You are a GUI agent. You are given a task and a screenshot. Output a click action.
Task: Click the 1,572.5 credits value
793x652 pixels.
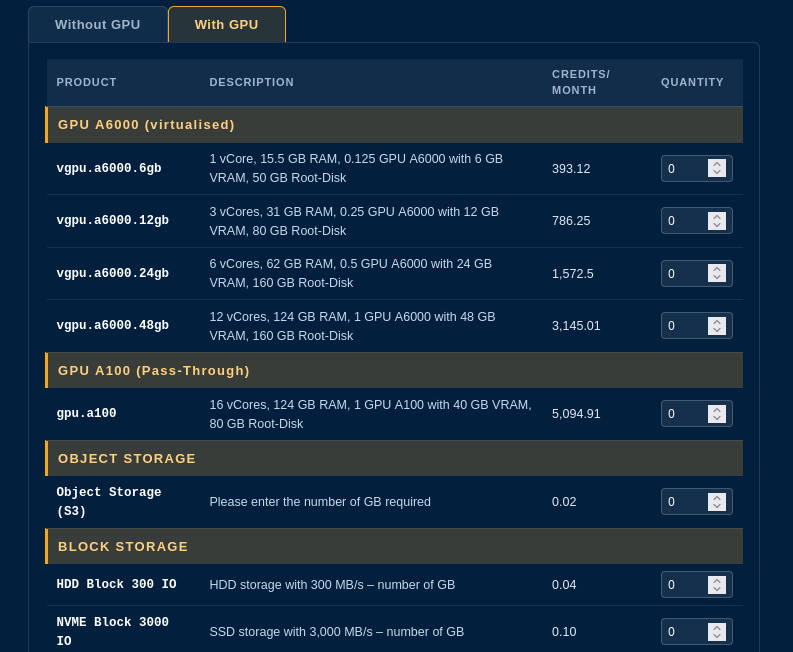pos(572,274)
